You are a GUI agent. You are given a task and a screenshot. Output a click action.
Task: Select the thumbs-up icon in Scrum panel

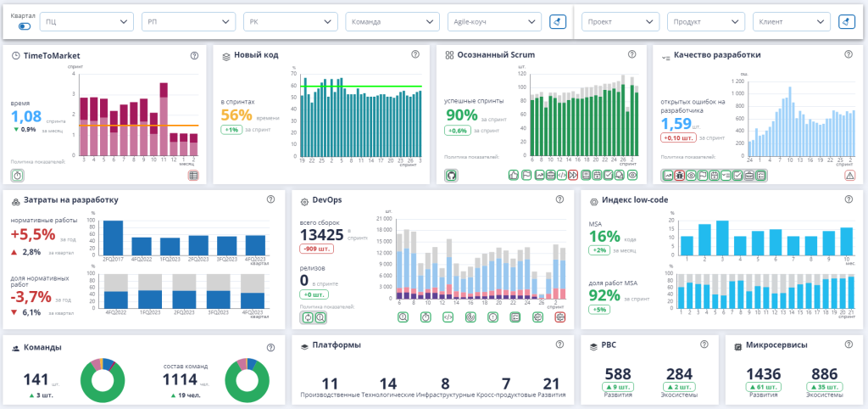tap(513, 175)
